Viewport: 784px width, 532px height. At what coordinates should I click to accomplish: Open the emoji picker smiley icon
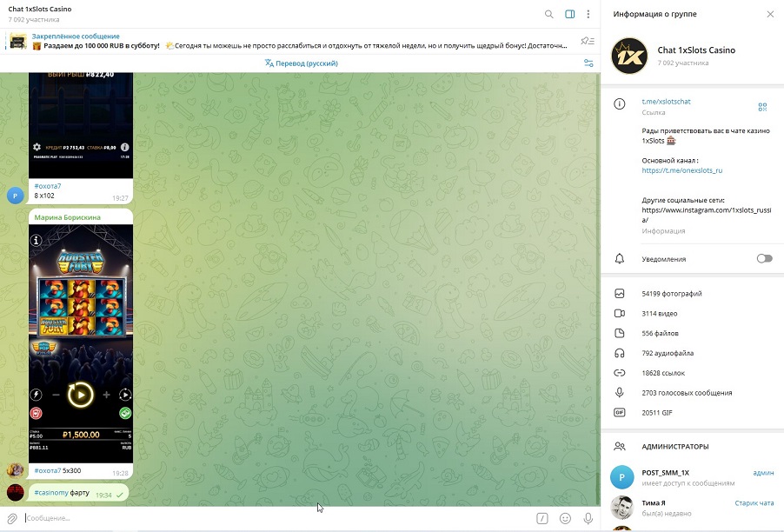tap(565, 518)
